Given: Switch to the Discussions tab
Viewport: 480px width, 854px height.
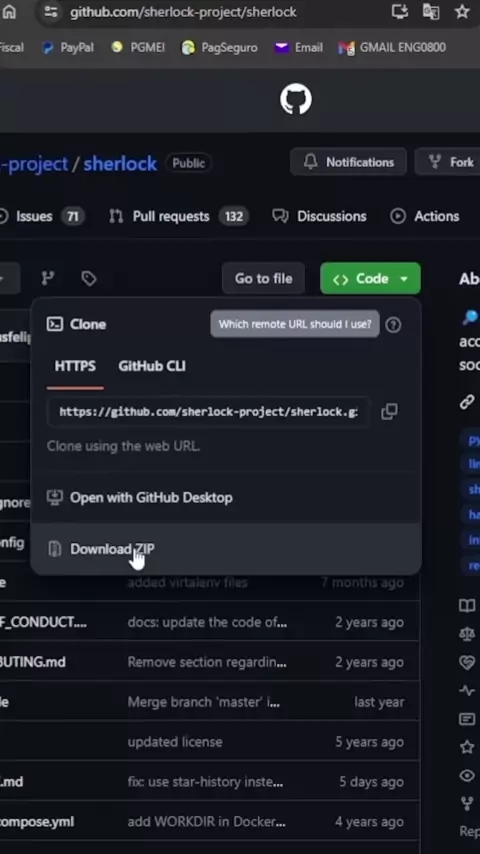Looking at the screenshot, I should point(320,216).
